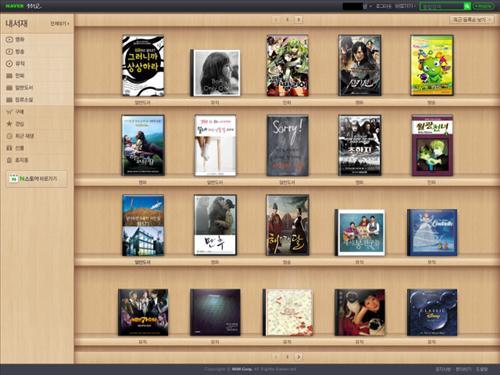Go to next page using bottom arrow
Viewport: 500px width, 375px height.
click(299, 357)
